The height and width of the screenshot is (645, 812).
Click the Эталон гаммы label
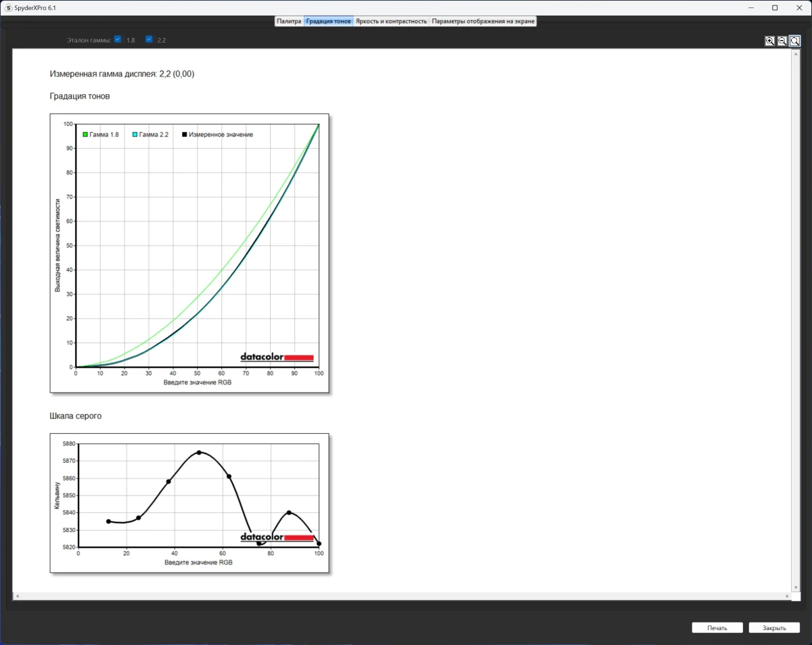pos(89,40)
